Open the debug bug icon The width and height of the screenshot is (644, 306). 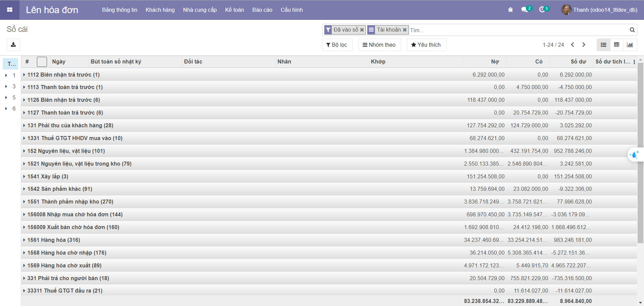click(x=511, y=10)
